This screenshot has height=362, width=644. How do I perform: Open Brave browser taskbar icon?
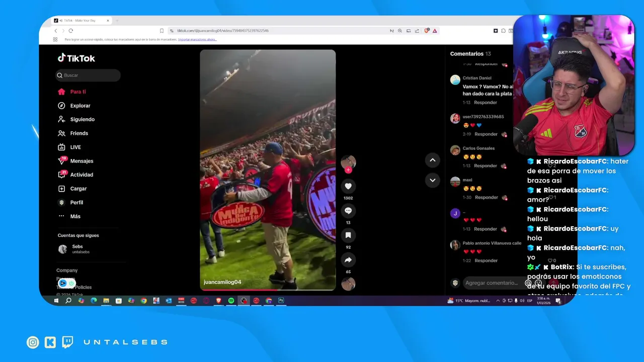click(218, 301)
